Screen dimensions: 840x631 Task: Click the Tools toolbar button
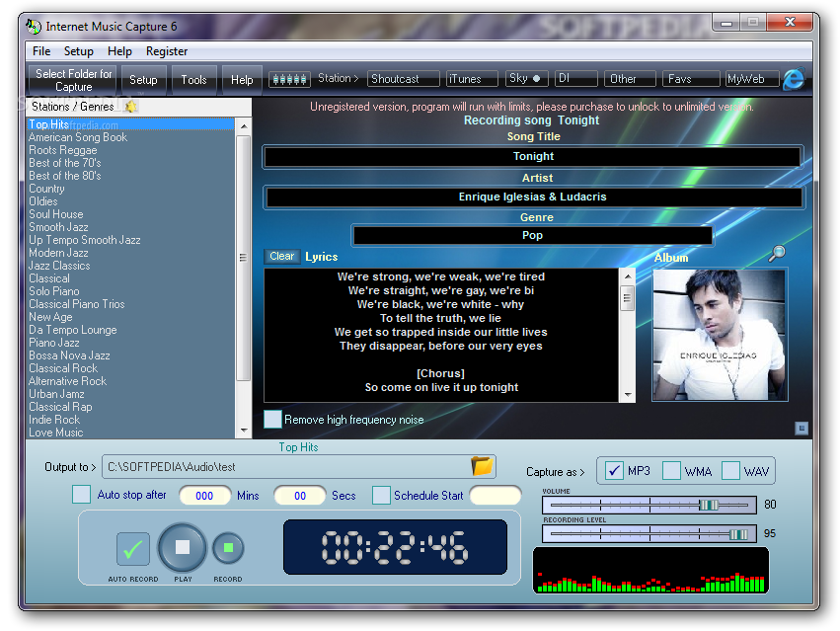(x=193, y=80)
